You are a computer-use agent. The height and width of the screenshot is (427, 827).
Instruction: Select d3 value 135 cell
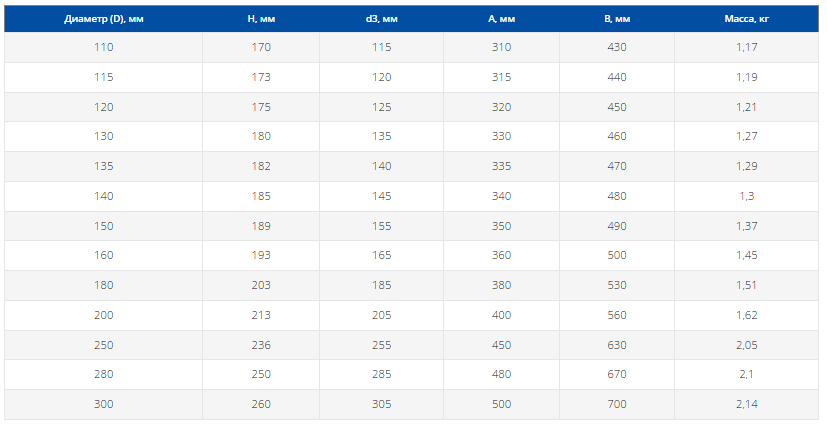tap(381, 137)
